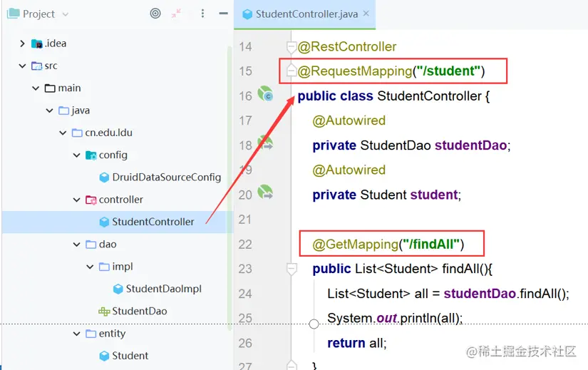588x370 pixels.
Task: Click line number 21 in the gutter
Action: coord(245,219)
